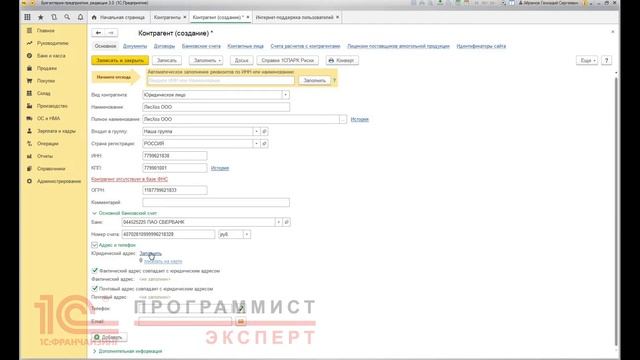
Task: Open the account currency руб. dropdown
Action: [247, 234]
